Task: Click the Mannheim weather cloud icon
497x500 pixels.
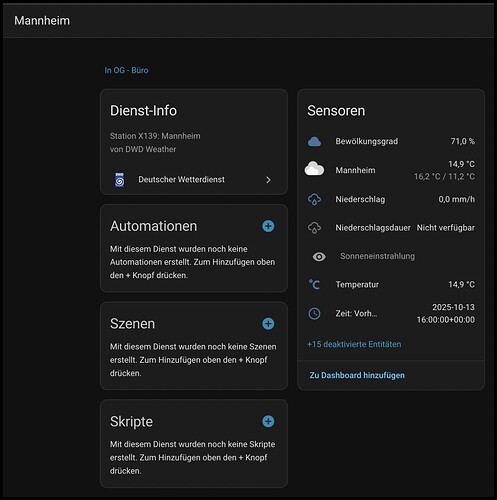Action: coord(314,169)
